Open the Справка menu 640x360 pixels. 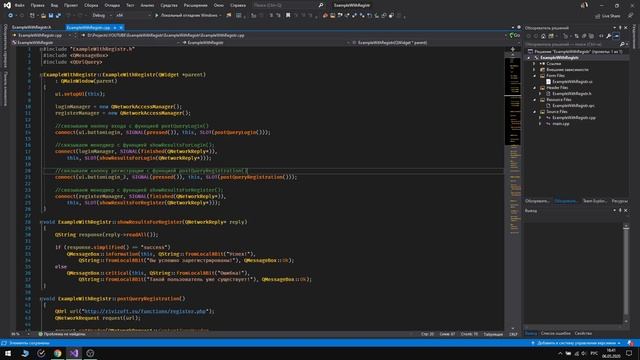point(238,5)
